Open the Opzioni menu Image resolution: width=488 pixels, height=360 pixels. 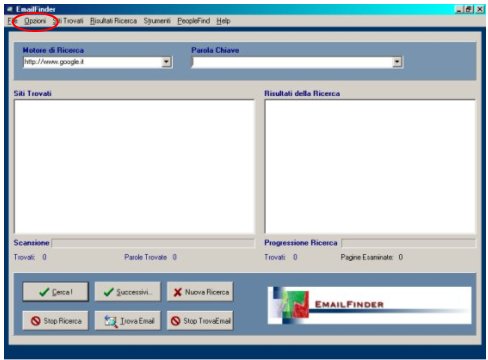pyautogui.click(x=35, y=21)
